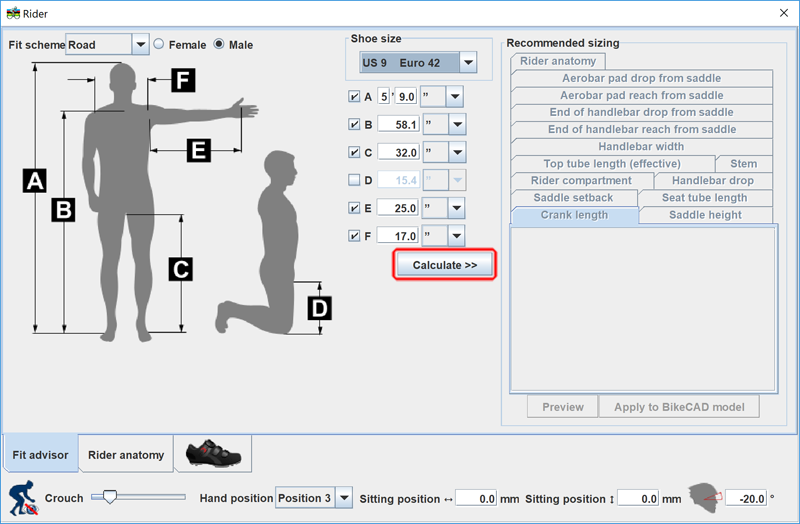Click label D on kneeling figure
The image size is (800, 524).
pyautogui.click(x=319, y=308)
